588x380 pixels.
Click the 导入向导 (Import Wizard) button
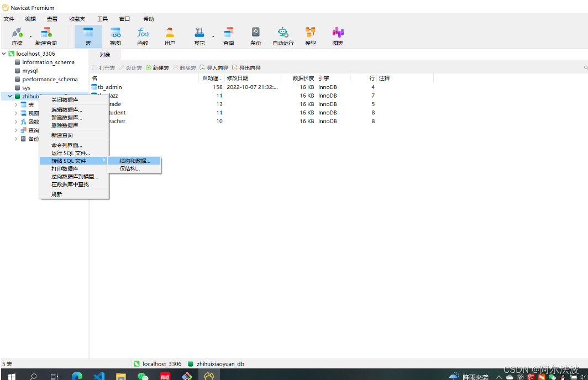(x=214, y=68)
